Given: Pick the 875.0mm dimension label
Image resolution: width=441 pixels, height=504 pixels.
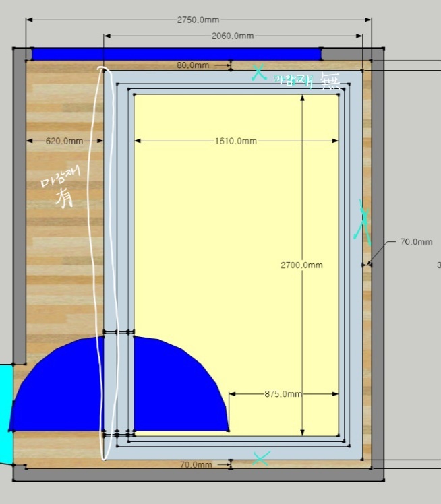Looking at the screenshot, I should (x=283, y=394).
